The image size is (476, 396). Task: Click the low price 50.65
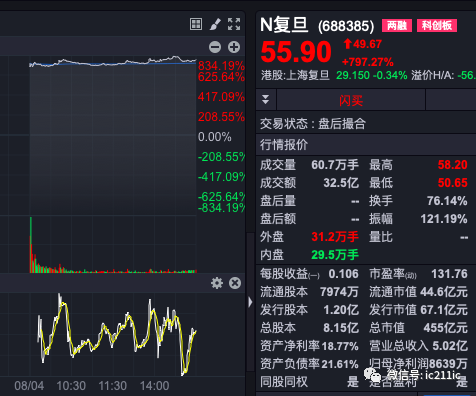tap(452, 183)
